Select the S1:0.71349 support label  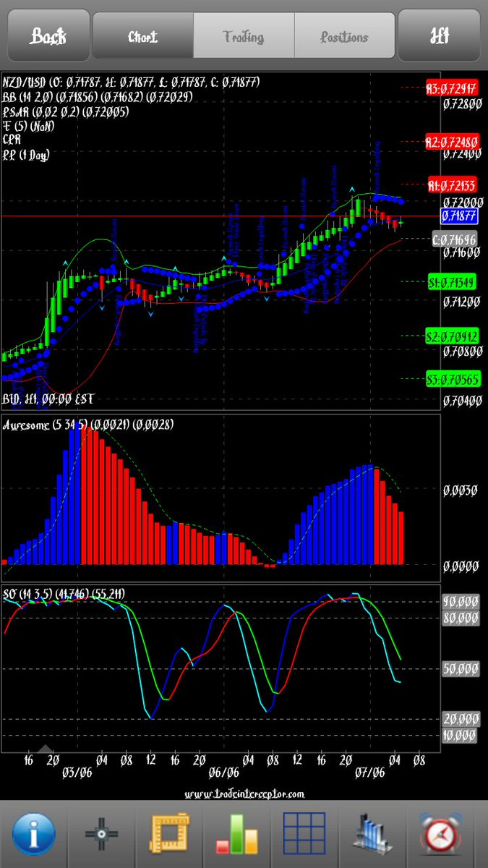[451, 282]
